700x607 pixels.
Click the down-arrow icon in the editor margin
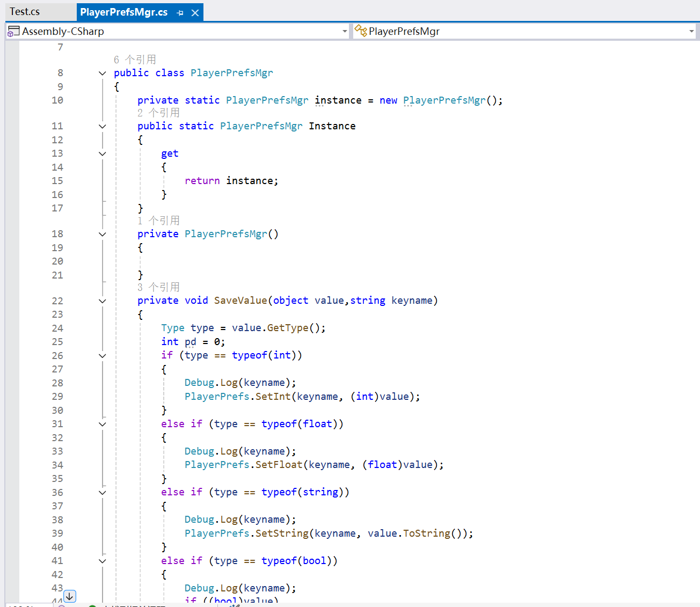pyautogui.click(x=70, y=596)
